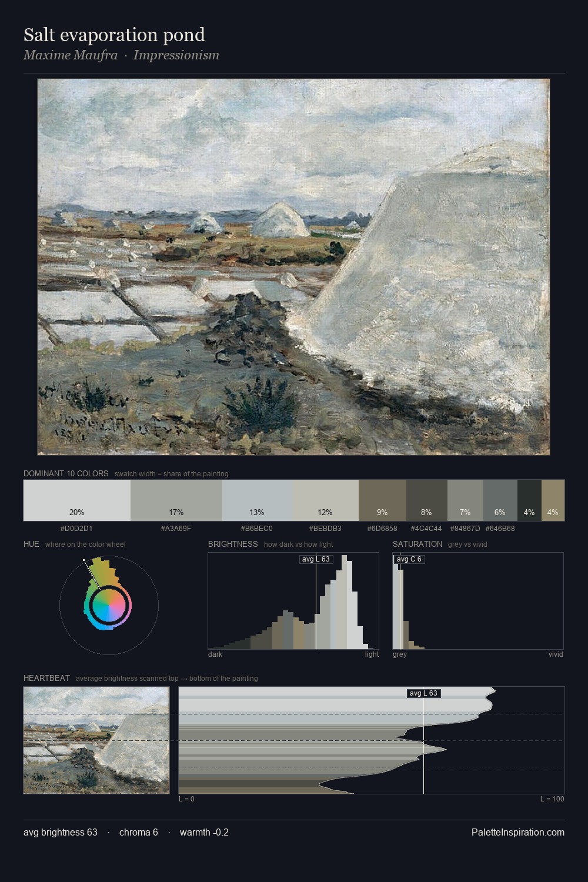
Task: Click the saturation histogram chart
Action: [x=478, y=601]
